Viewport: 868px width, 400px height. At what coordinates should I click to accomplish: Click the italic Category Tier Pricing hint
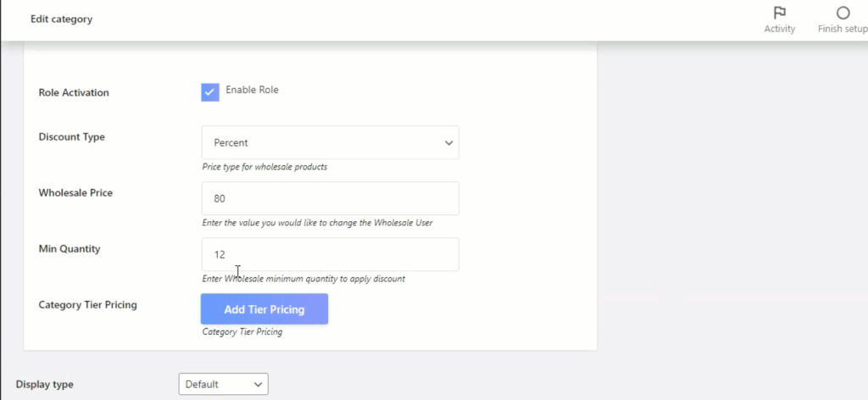[x=242, y=332]
